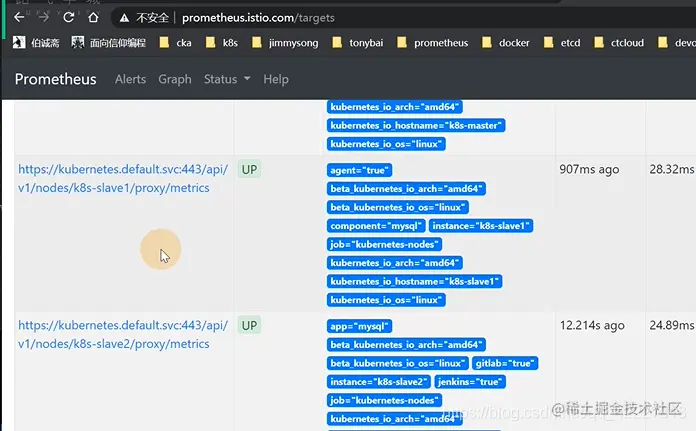Open the docker bookmark folder
This screenshot has height=431, width=696.
tap(506, 43)
